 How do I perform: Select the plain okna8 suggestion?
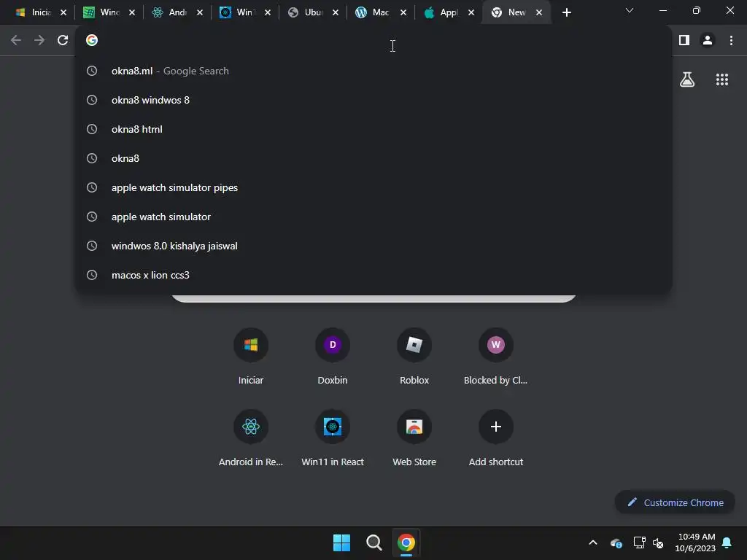[373, 158]
